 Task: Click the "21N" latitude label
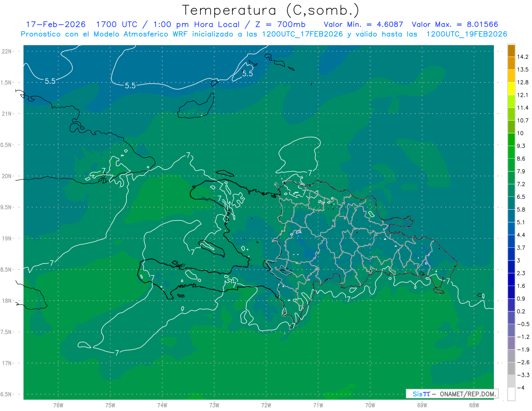coord(6,114)
